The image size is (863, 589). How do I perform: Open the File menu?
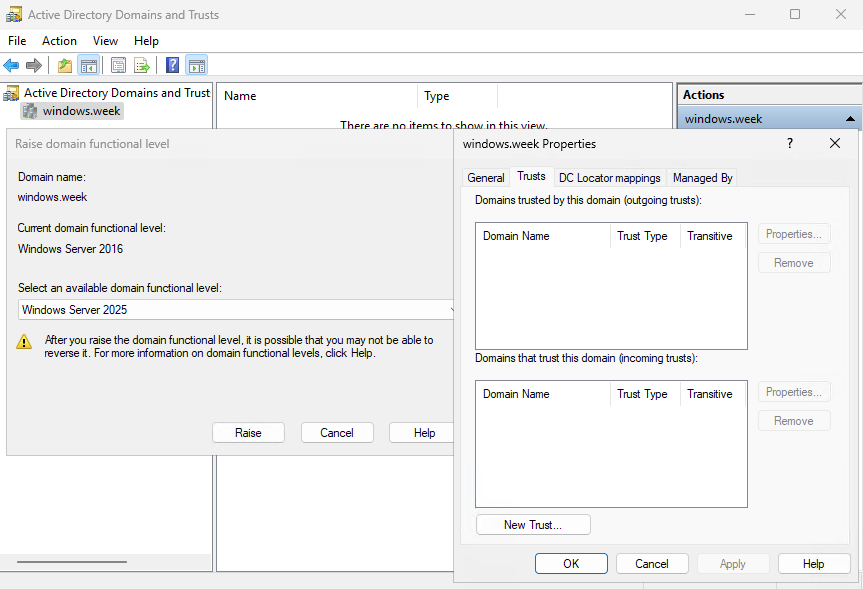pos(17,41)
